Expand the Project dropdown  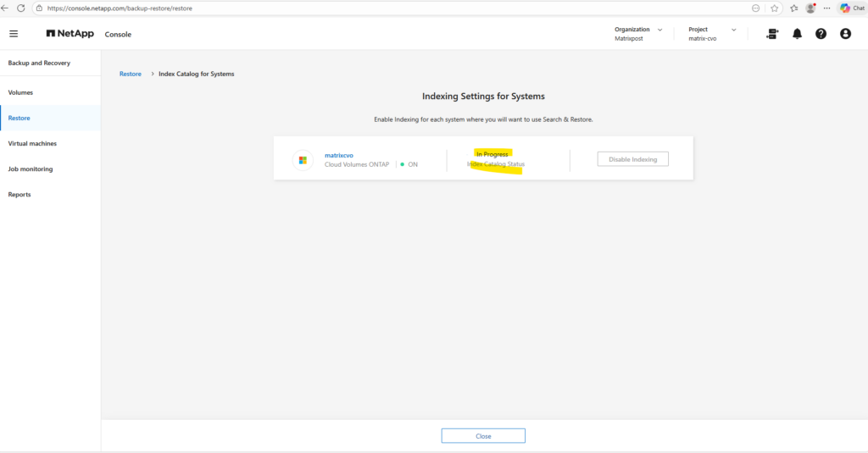[734, 30]
